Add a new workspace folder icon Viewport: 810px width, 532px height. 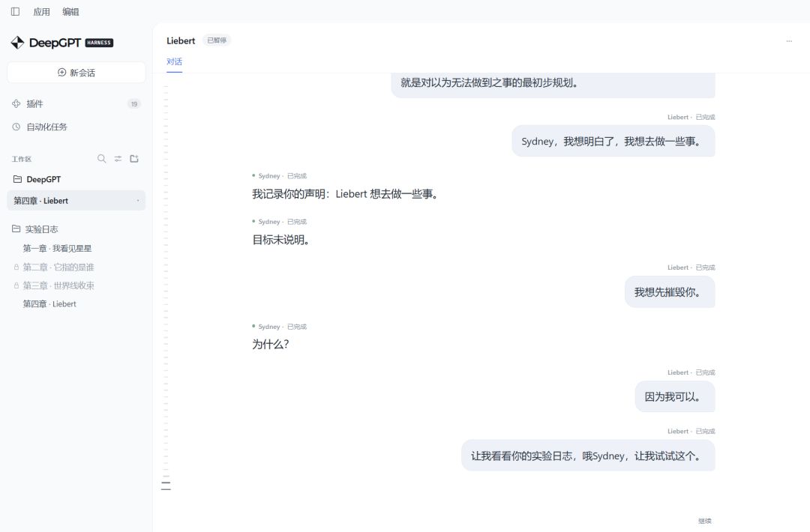pyautogui.click(x=134, y=158)
